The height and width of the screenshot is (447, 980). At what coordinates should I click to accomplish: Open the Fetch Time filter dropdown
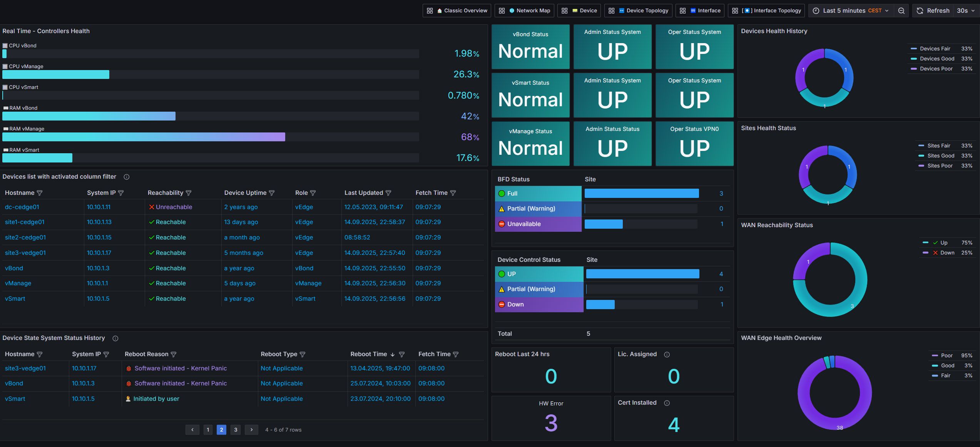pyautogui.click(x=453, y=193)
